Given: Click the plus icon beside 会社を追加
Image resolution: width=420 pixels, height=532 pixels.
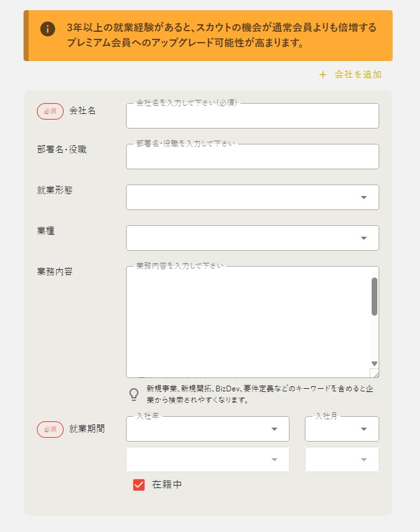Looking at the screenshot, I should coord(323,74).
